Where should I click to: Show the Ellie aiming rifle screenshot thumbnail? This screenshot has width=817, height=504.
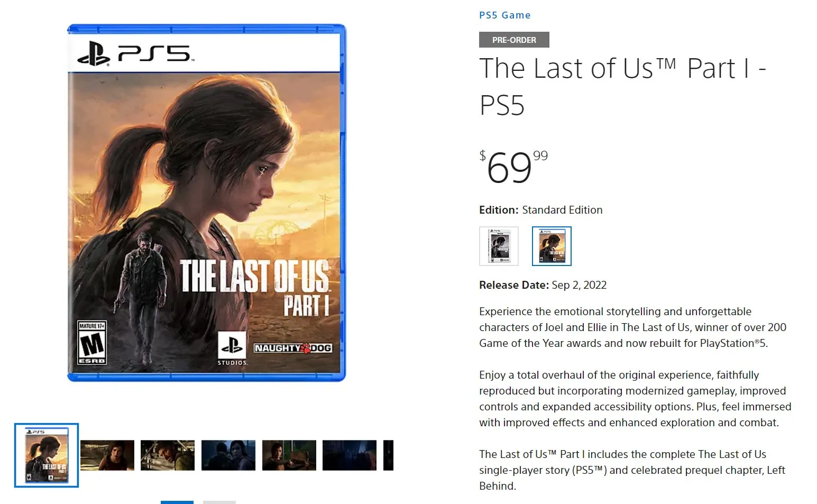289,455
